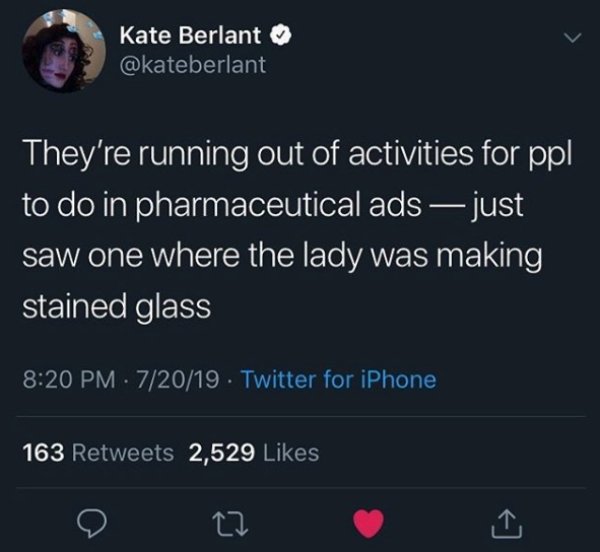Tap the 'stained glass' line of tweet

(x=116, y=307)
